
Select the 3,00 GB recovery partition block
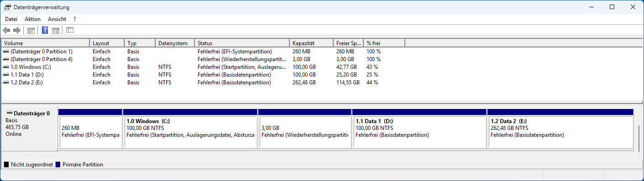click(305, 129)
